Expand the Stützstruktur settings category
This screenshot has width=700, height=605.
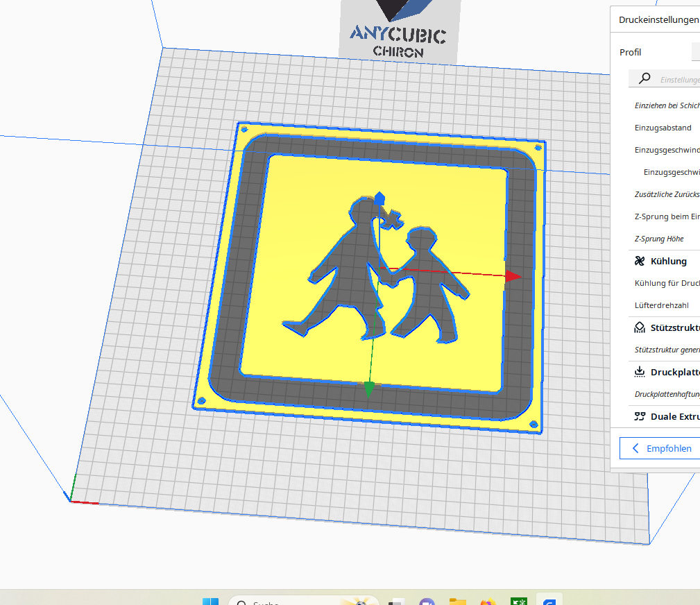pos(665,327)
